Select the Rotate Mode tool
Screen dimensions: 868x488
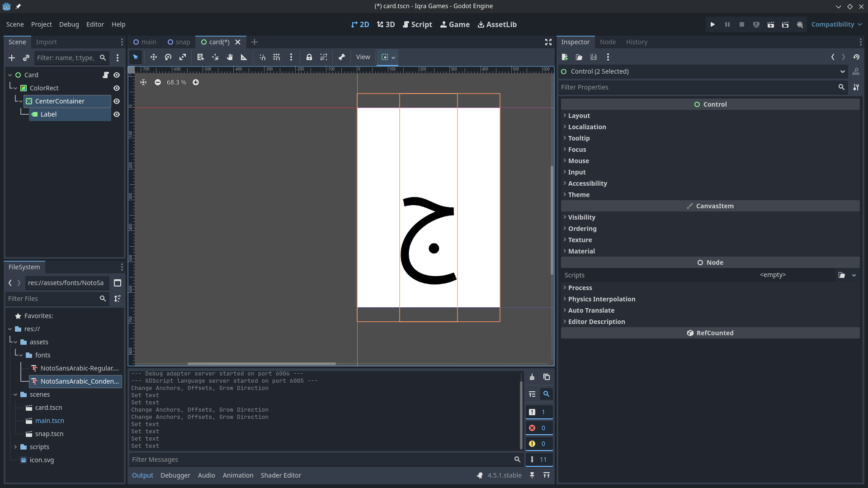coord(168,57)
